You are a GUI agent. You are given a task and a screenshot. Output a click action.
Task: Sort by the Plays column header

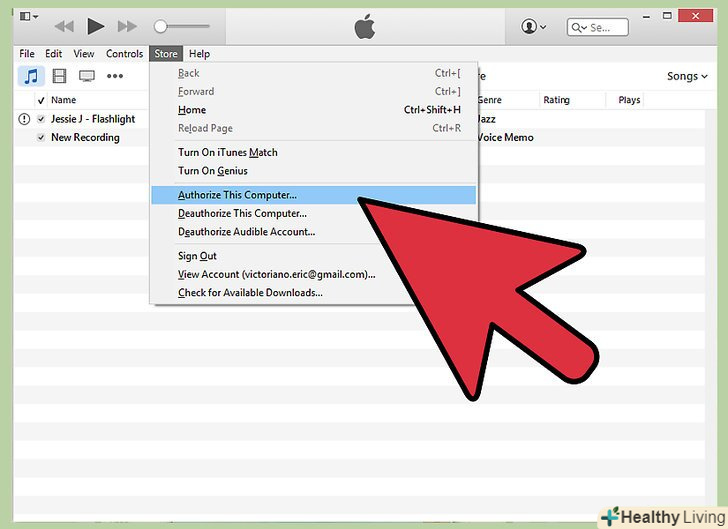629,100
